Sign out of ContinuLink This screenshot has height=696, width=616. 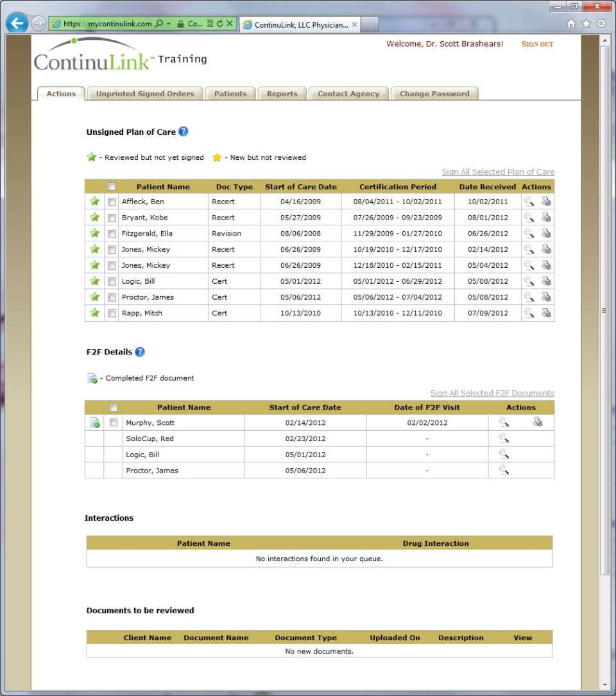pyautogui.click(x=537, y=44)
